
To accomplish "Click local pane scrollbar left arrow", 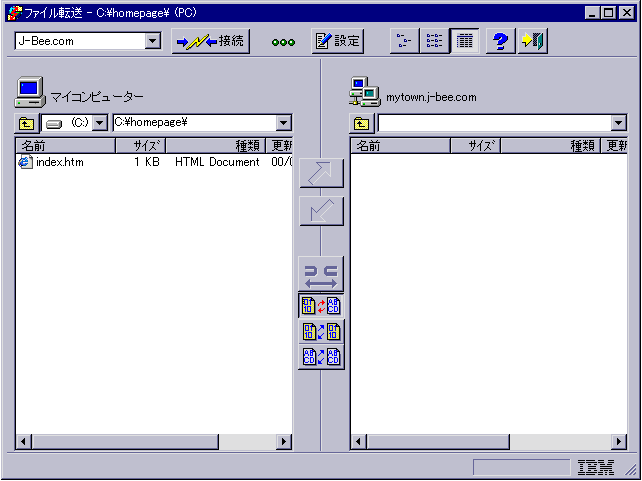I will [x=24, y=442].
